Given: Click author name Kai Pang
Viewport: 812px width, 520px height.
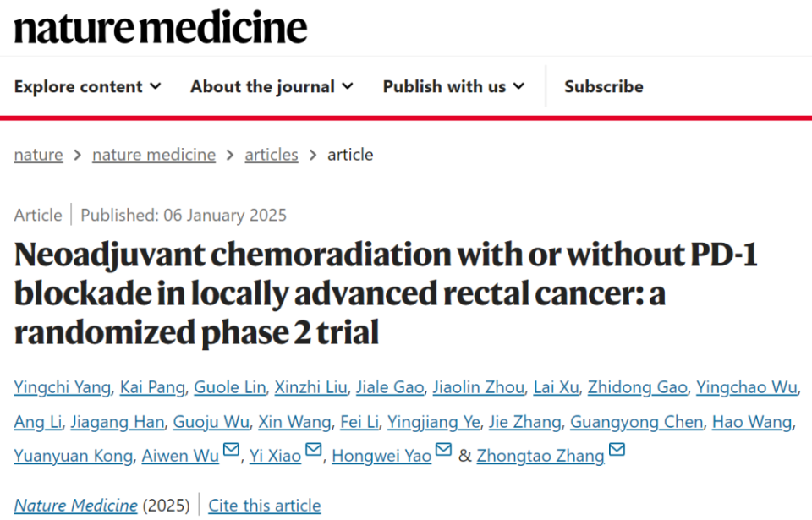Looking at the screenshot, I should click(152, 387).
